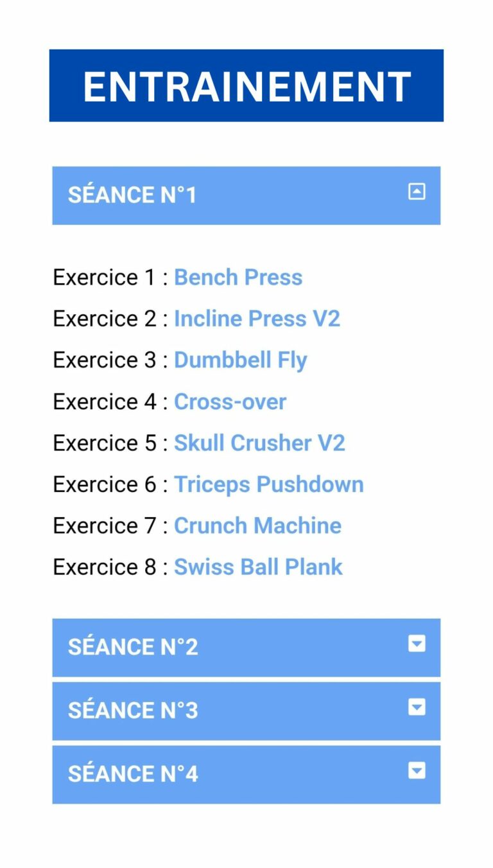
Task: Open the Cross-over exercise link
Action: click(x=230, y=402)
